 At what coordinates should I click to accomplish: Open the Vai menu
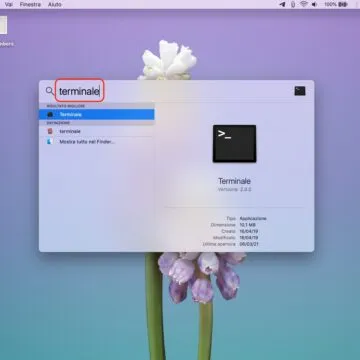tap(9, 4)
